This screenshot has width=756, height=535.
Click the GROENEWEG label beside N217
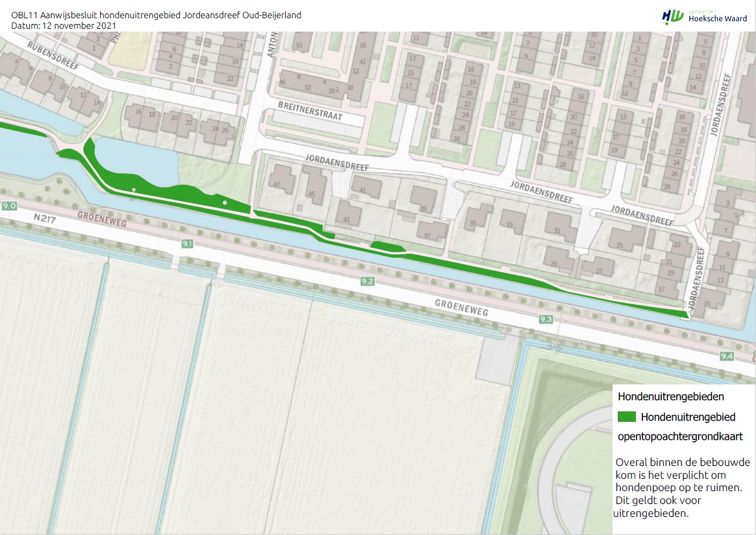[103, 218]
